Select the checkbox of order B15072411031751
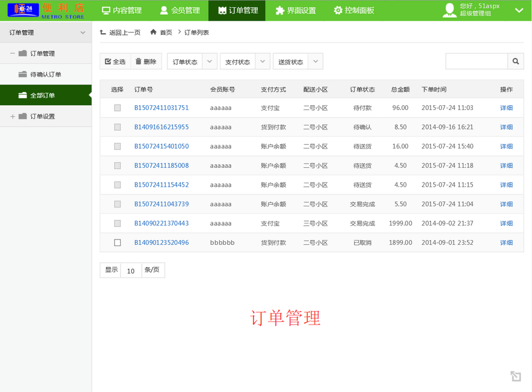 coord(117,108)
